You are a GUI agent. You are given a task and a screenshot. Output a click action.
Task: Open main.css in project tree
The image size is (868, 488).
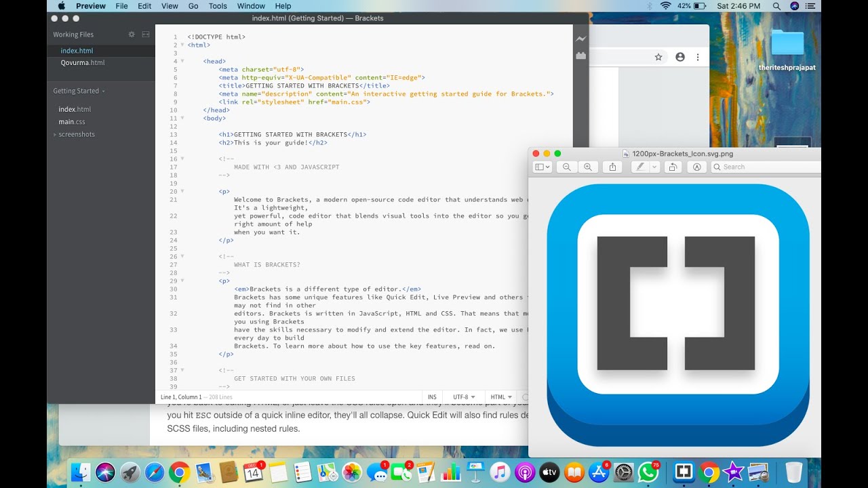coord(72,122)
